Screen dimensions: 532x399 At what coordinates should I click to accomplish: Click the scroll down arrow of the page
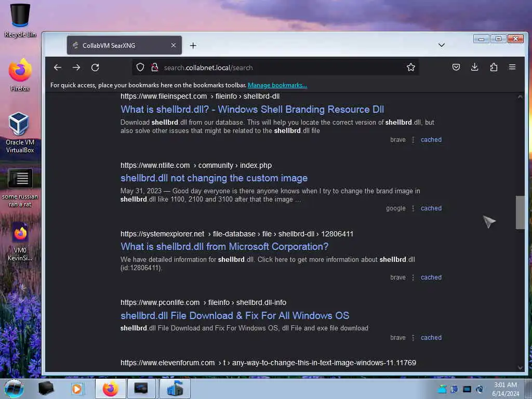[520, 367]
